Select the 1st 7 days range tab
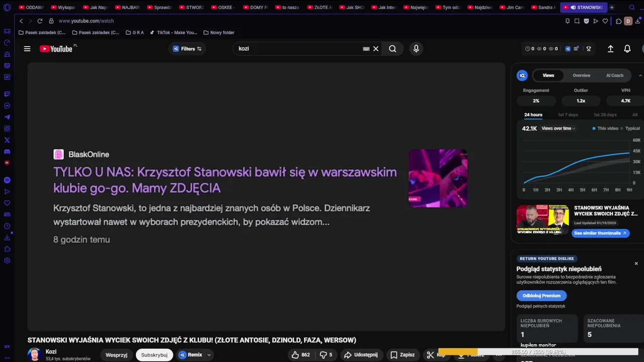 tap(568, 115)
